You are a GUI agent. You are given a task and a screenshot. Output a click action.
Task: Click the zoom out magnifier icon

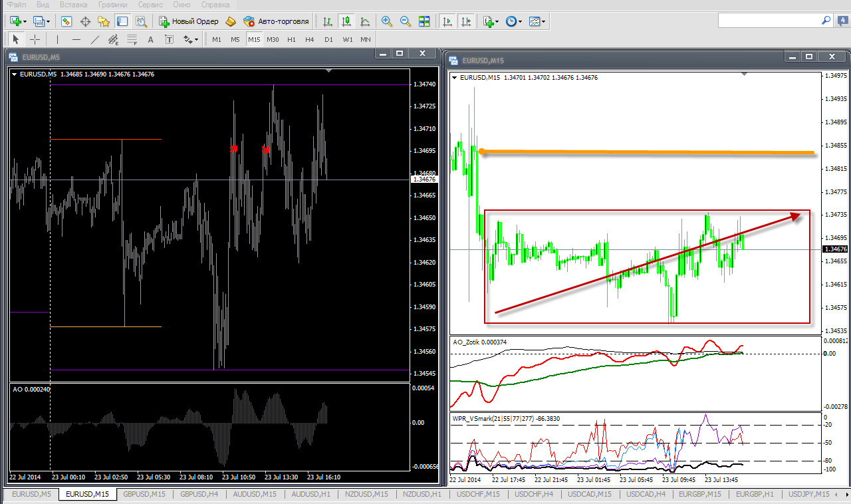[x=406, y=21]
